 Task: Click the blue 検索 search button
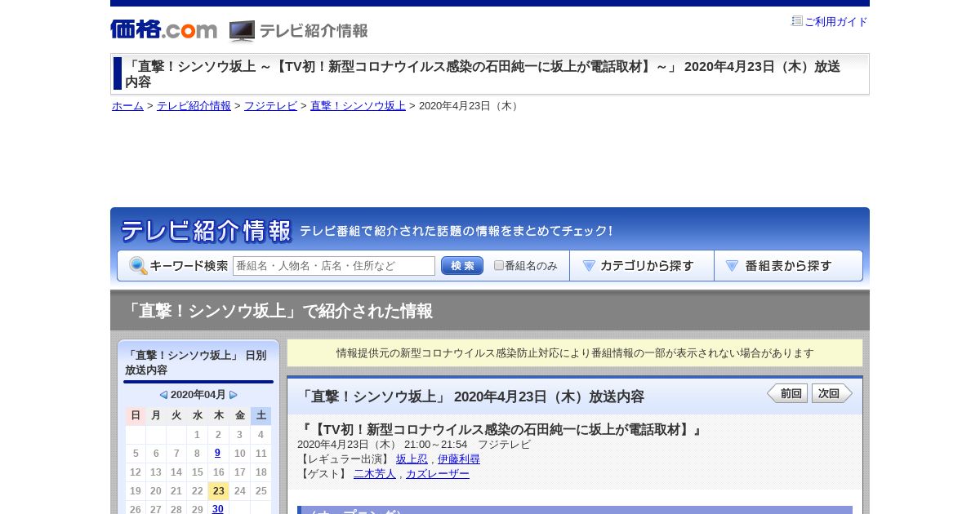tap(462, 266)
